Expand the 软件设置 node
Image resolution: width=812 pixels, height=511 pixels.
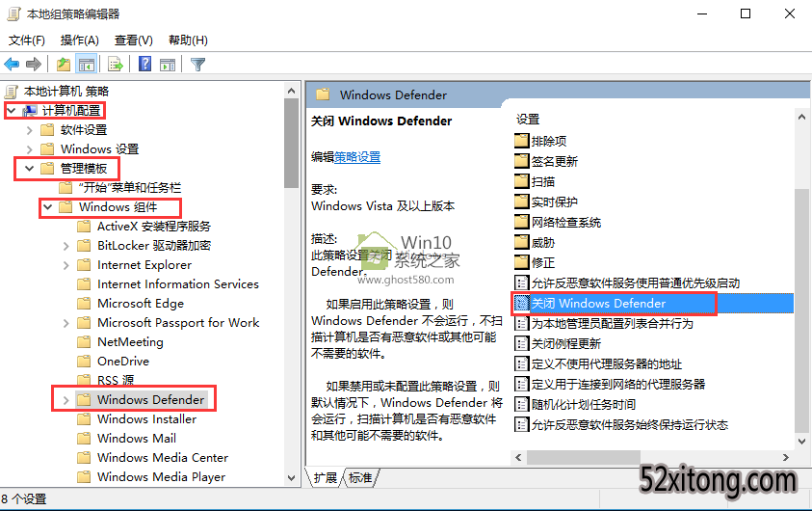30,130
